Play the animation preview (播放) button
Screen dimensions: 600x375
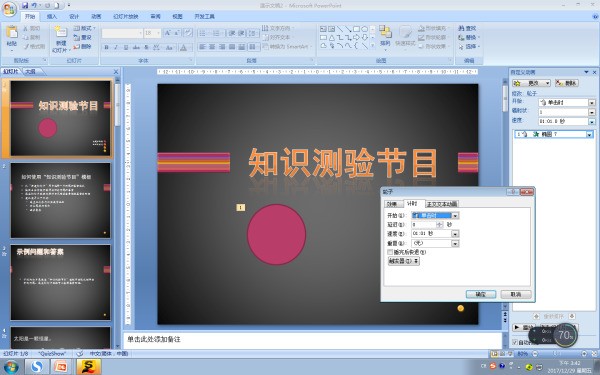pyautogui.click(x=525, y=328)
